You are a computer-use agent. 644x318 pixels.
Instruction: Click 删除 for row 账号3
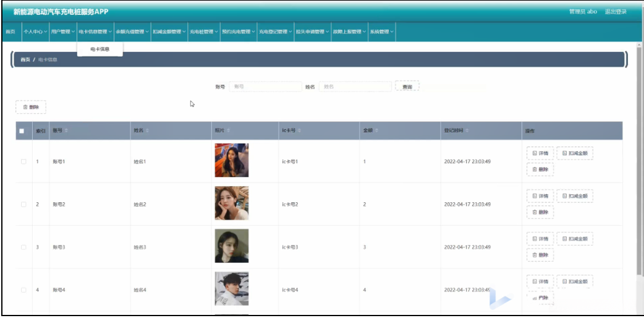(x=540, y=255)
